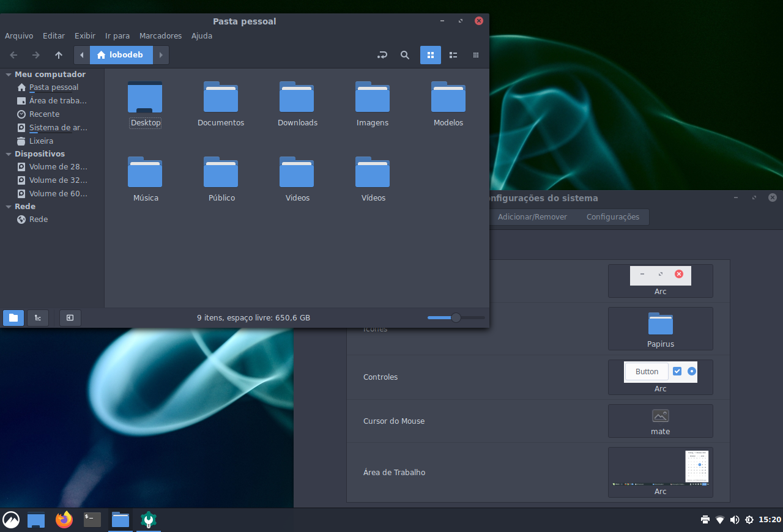This screenshot has height=532, width=783.
Task: Adjust the zoom slider in the statusbar
Action: point(455,317)
